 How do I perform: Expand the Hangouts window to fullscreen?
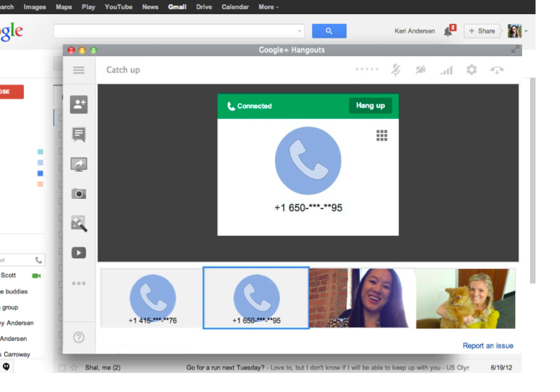click(515, 50)
